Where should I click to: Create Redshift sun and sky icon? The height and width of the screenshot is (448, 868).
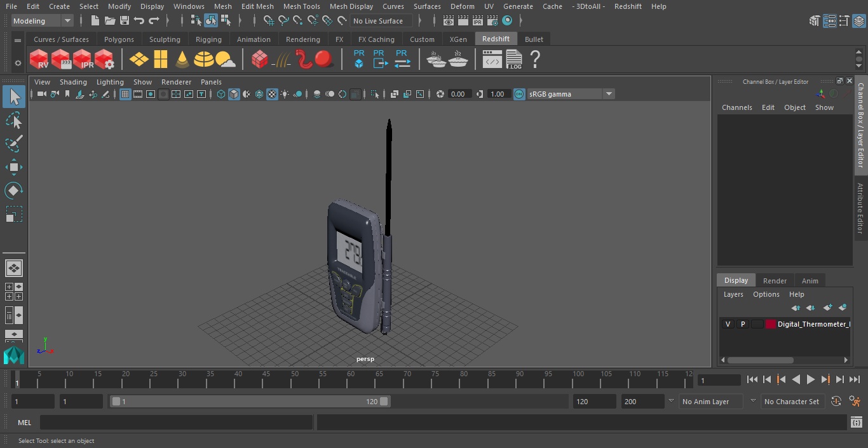pyautogui.click(x=225, y=60)
